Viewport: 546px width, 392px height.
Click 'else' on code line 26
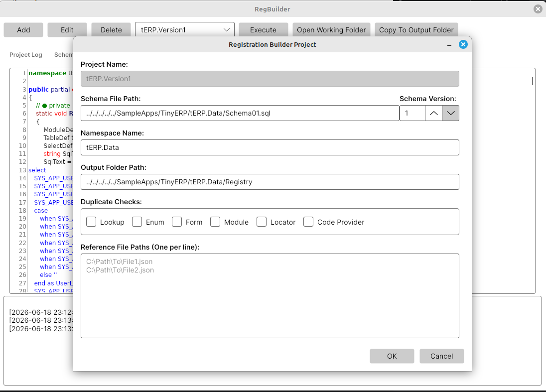tap(46, 274)
